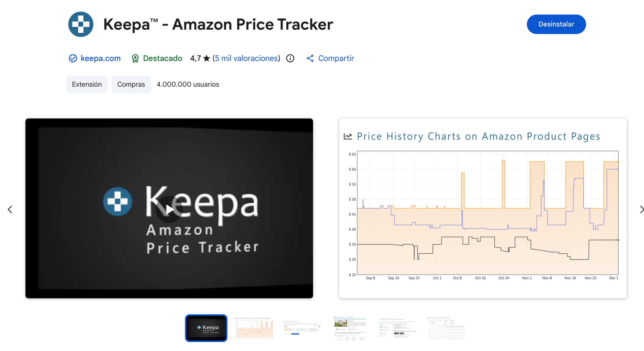Screen dimensions: 644x351
Task: Click the Keepa extension logo icon
Action: tap(81, 24)
